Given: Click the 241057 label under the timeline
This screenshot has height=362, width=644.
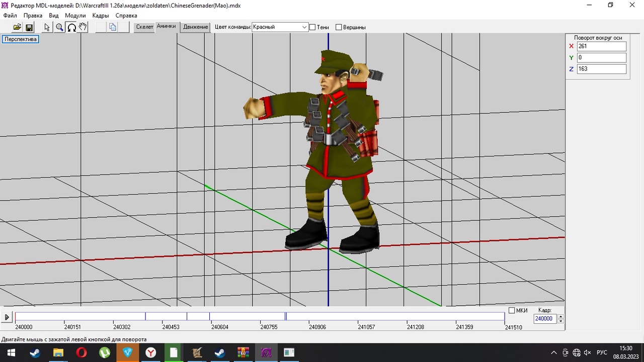Looking at the screenshot, I should coord(366,327).
